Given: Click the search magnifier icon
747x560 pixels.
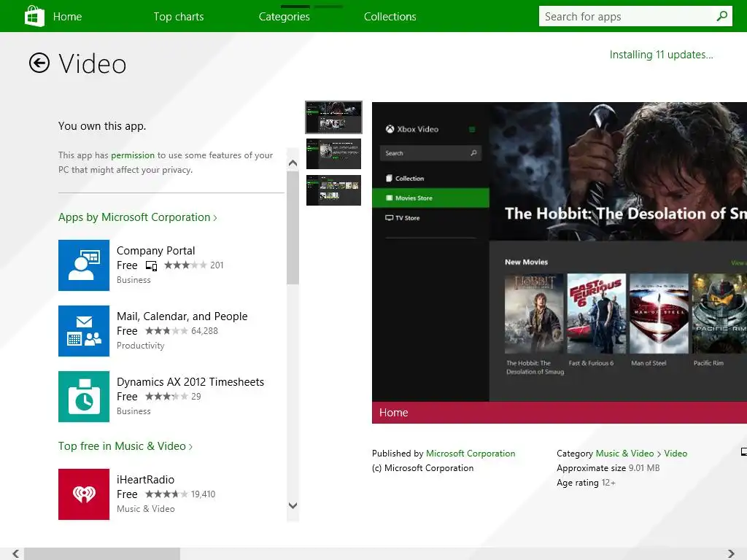Looking at the screenshot, I should [721, 16].
